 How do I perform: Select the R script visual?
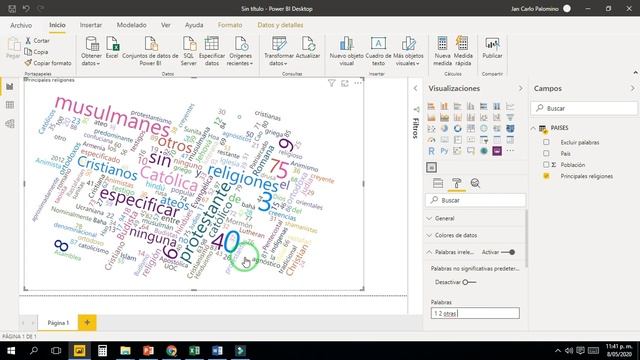(x=431, y=151)
